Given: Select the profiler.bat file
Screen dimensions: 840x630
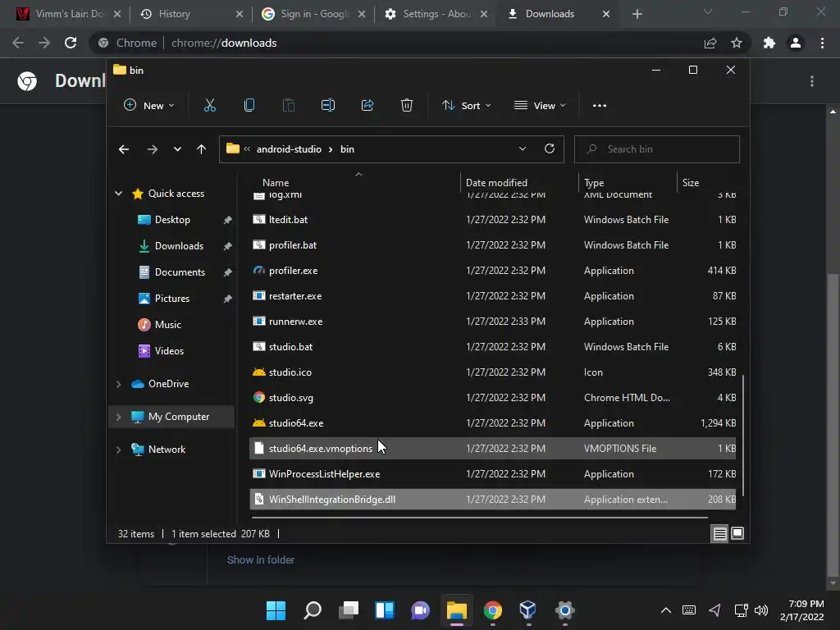Looking at the screenshot, I should [x=492, y=245].
